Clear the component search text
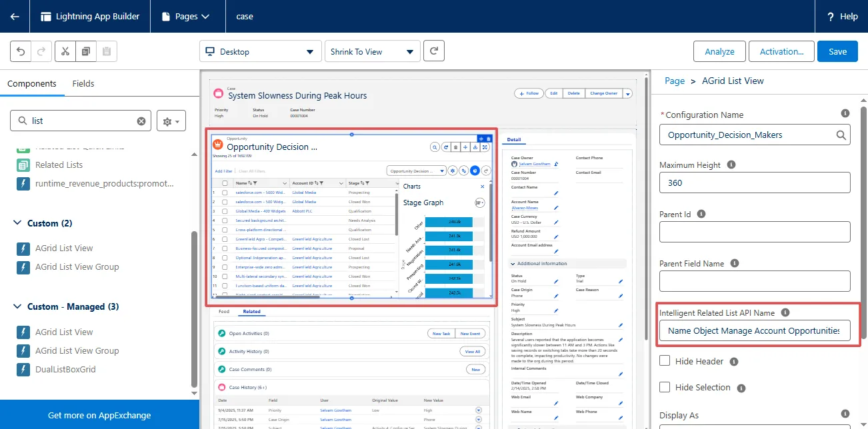The image size is (868, 429). click(x=141, y=121)
